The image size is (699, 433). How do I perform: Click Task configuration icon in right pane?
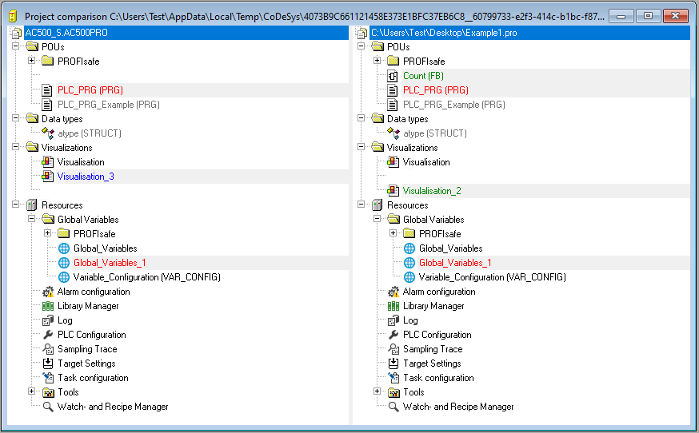tap(393, 378)
